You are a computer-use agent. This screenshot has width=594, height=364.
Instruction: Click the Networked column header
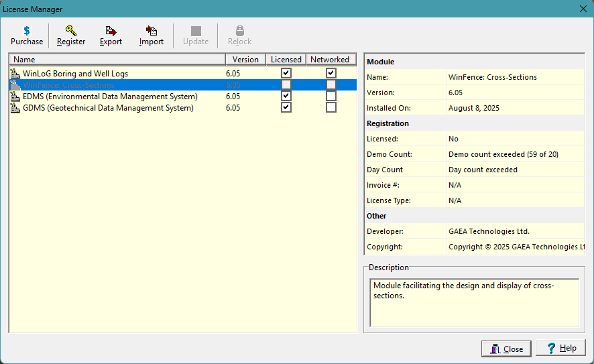[331, 60]
